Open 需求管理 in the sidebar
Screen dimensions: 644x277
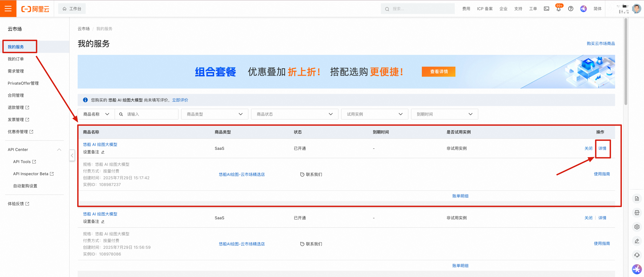point(16,71)
